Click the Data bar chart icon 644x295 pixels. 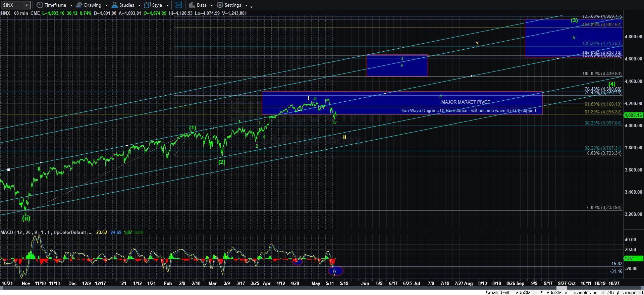[192, 5]
